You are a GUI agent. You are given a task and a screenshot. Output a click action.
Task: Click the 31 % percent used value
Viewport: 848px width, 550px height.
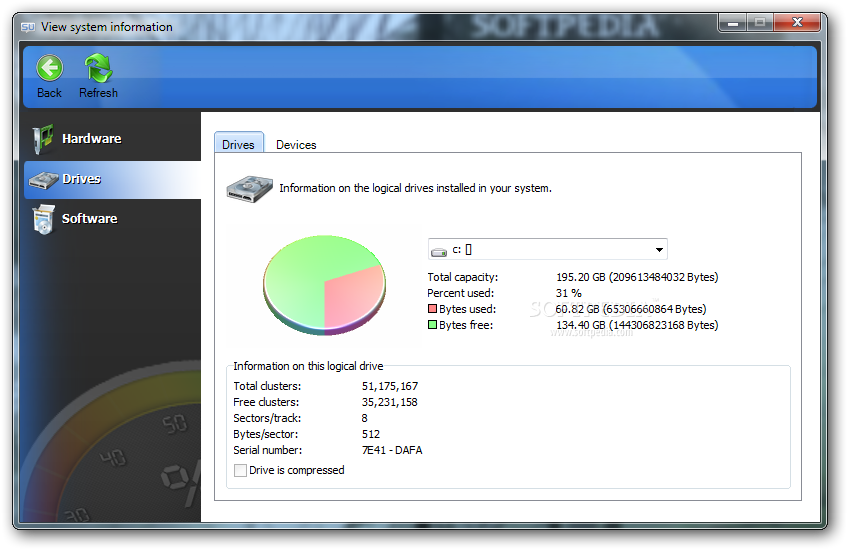[x=568, y=293]
